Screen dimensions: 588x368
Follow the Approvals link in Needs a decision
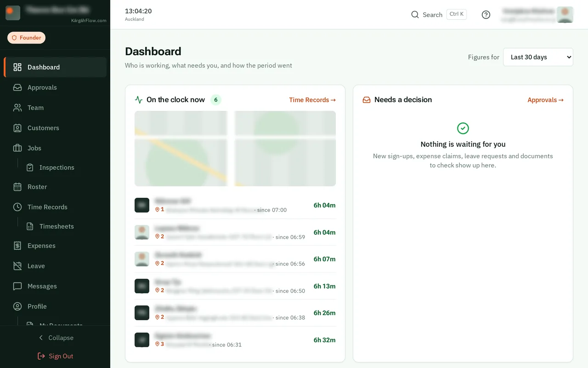click(545, 100)
